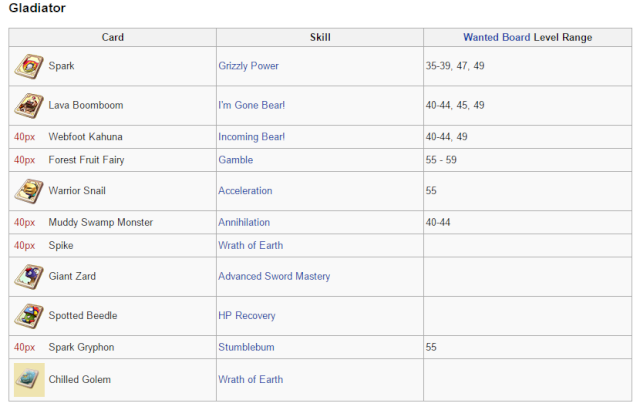The width and height of the screenshot is (640, 410).
Task: Select the Warrior Snail card name
Action: coord(77,191)
